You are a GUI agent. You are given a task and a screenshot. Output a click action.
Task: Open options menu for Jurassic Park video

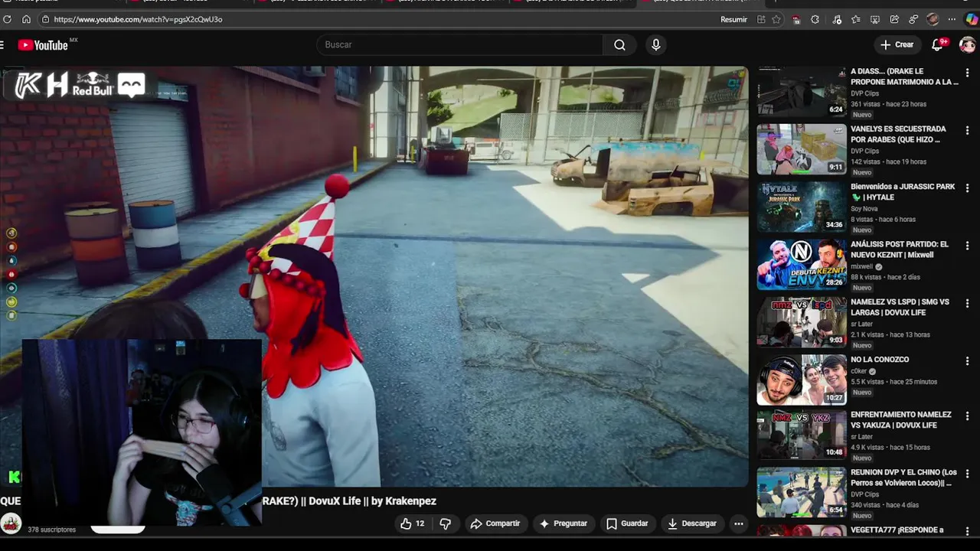tap(967, 188)
